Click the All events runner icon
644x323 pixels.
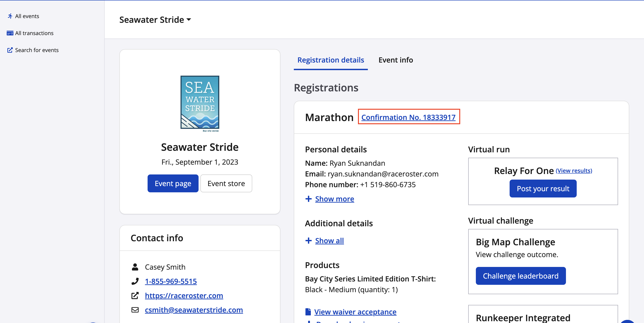(10, 16)
